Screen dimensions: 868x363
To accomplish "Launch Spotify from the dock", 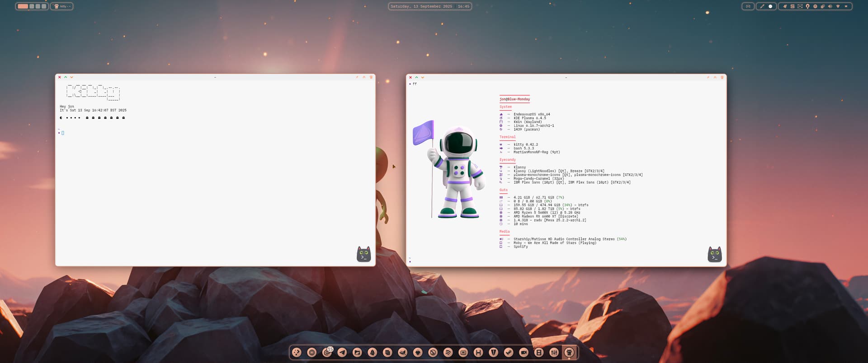I will (x=448, y=353).
